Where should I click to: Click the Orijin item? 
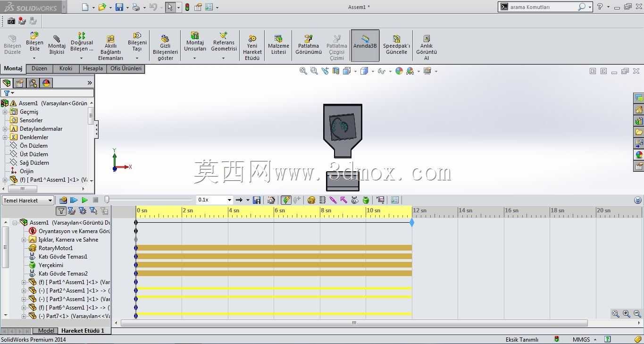point(26,171)
